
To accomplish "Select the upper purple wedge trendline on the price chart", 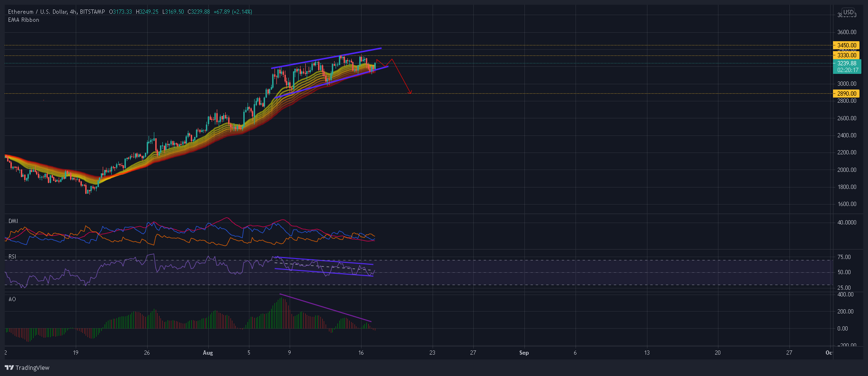I will pos(327,58).
